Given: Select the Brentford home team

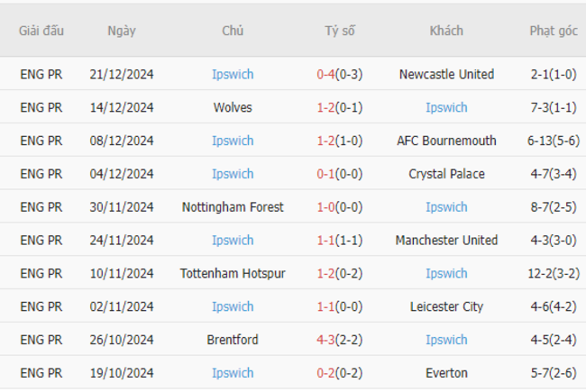Looking at the screenshot, I should tap(233, 340).
